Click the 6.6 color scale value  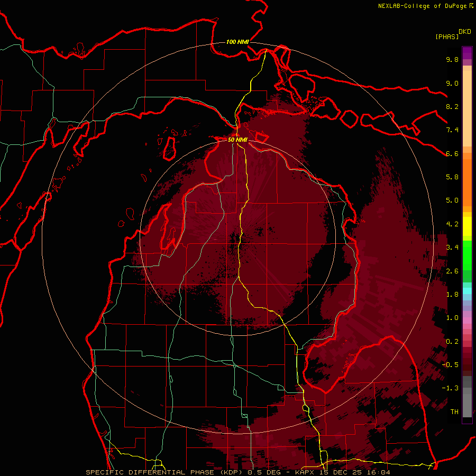(x=452, y=153)
